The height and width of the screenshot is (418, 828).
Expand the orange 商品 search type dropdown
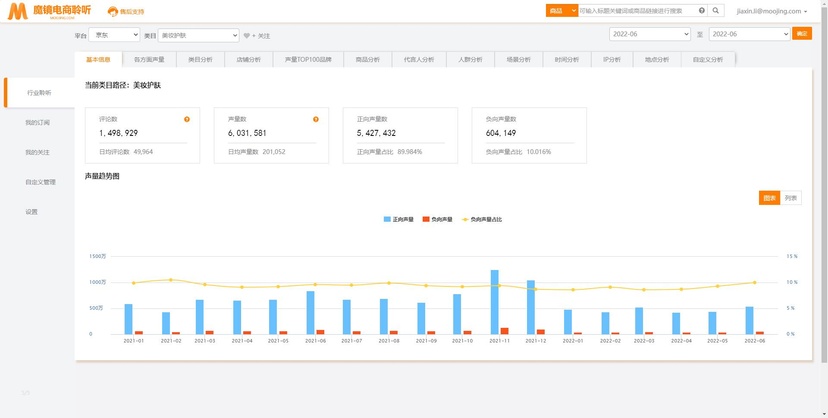coord(562,11)
